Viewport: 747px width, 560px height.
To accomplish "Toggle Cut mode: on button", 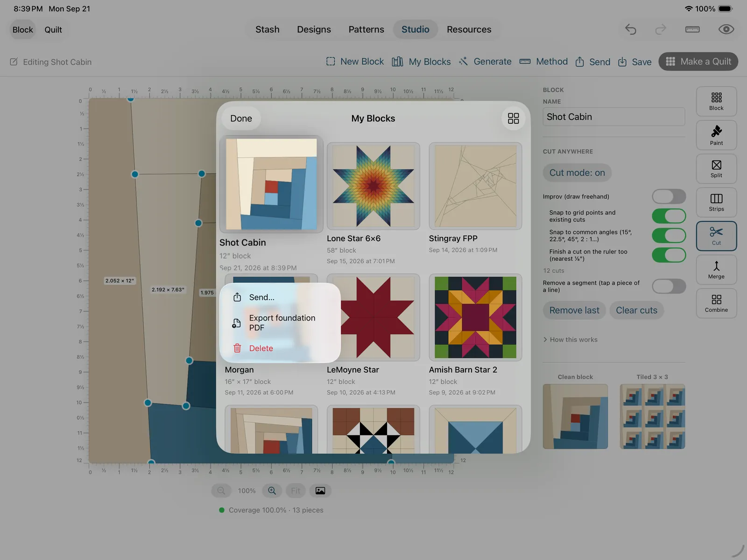I will pos(577,173).
